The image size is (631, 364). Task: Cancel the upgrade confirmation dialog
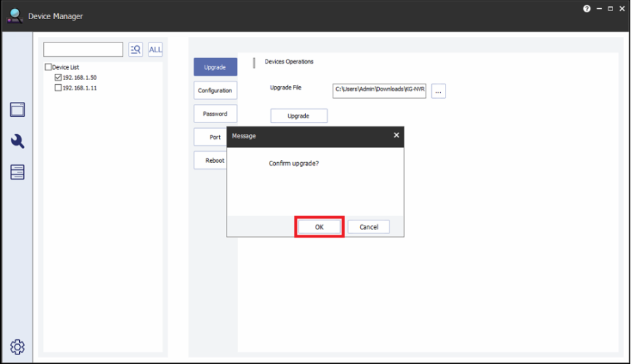pyautogui.click(x=368, y=227)
